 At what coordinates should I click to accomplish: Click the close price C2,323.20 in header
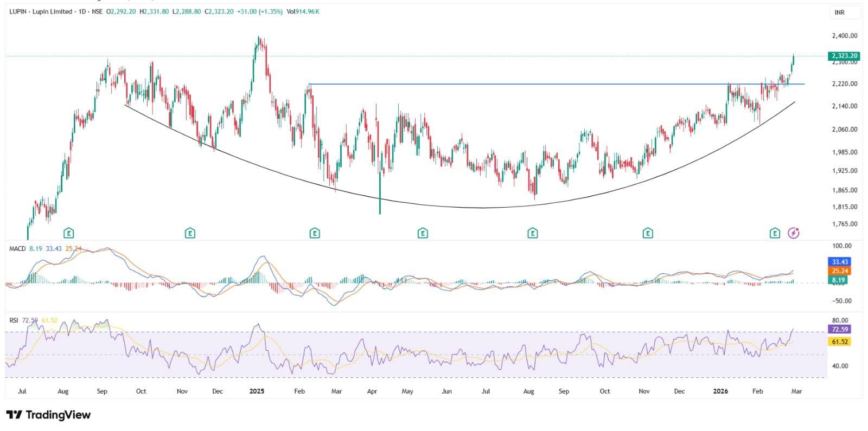[219, 11]
